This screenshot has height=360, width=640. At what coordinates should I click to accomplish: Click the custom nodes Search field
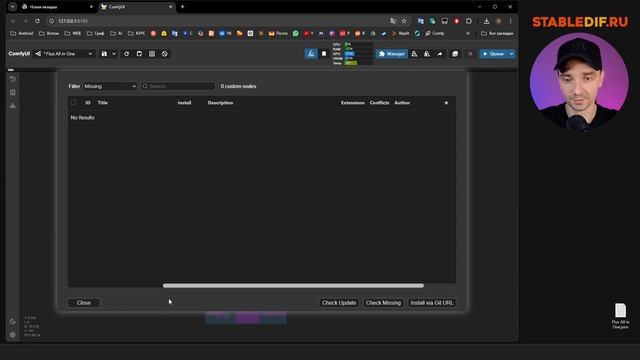coord(178,86)
